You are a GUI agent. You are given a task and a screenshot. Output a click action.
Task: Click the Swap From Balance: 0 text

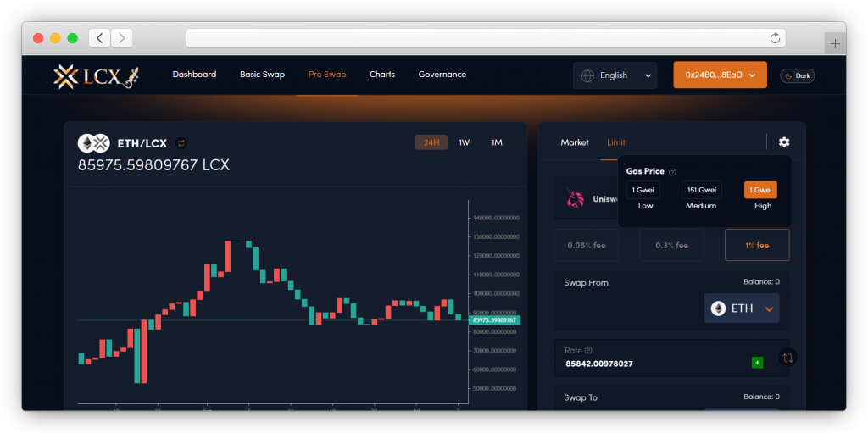pos(761,282)
